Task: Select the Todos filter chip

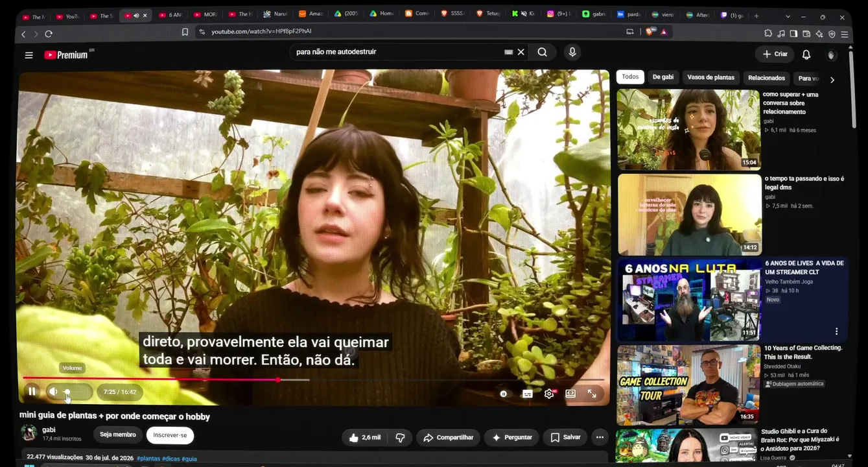Action: click(x=630, y=77)
